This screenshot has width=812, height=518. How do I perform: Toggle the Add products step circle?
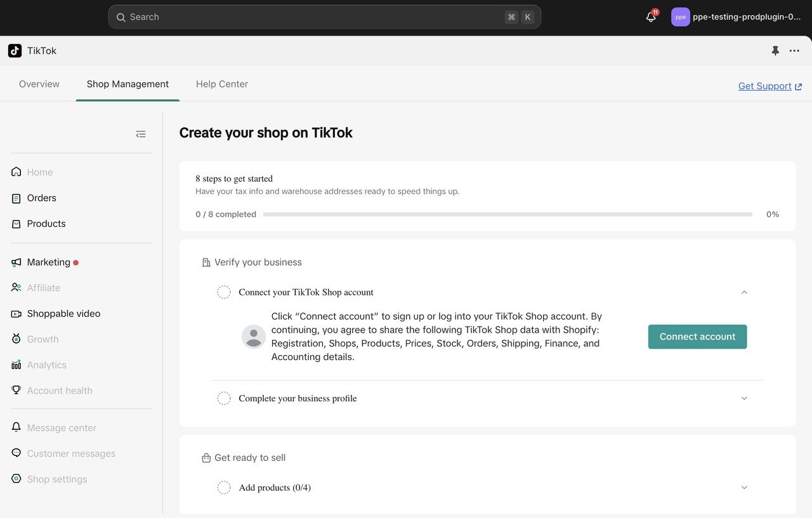(224, 488)
